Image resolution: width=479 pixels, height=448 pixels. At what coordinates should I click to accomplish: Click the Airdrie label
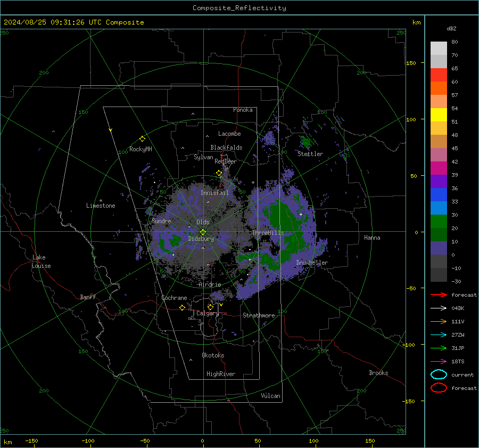[210, 284]
